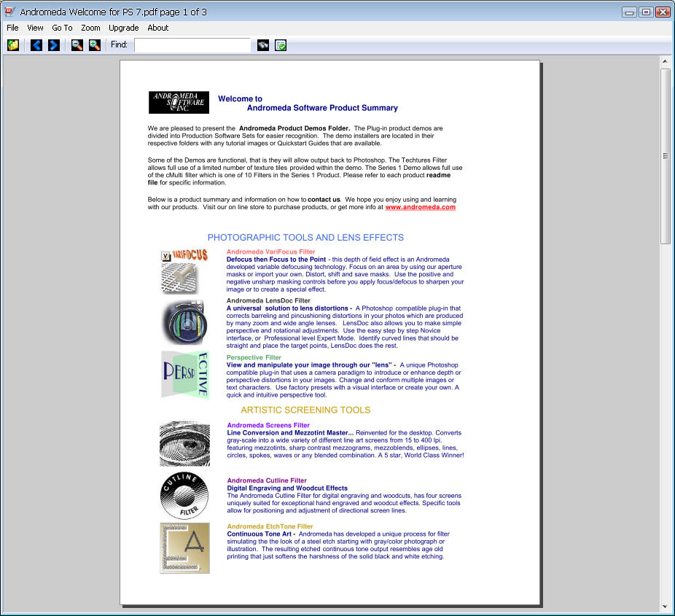Image resolution: width=675 pixels, height=616 pixels.
Task: Maximize the PDF viewer window
Action: point(646,12)
